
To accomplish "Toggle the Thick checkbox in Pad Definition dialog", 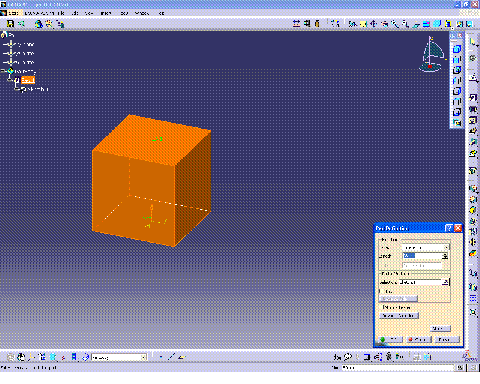I will pyautogui.click(x=381, y=291).
